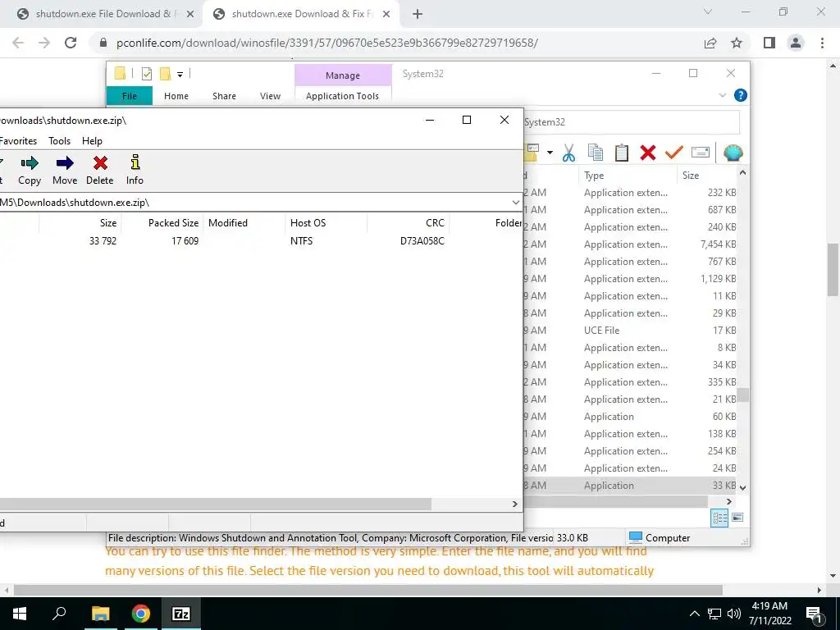Click the Rename label icon in Explorer toolbar
This screenshot has height=630, width=840.
point(701,153)
